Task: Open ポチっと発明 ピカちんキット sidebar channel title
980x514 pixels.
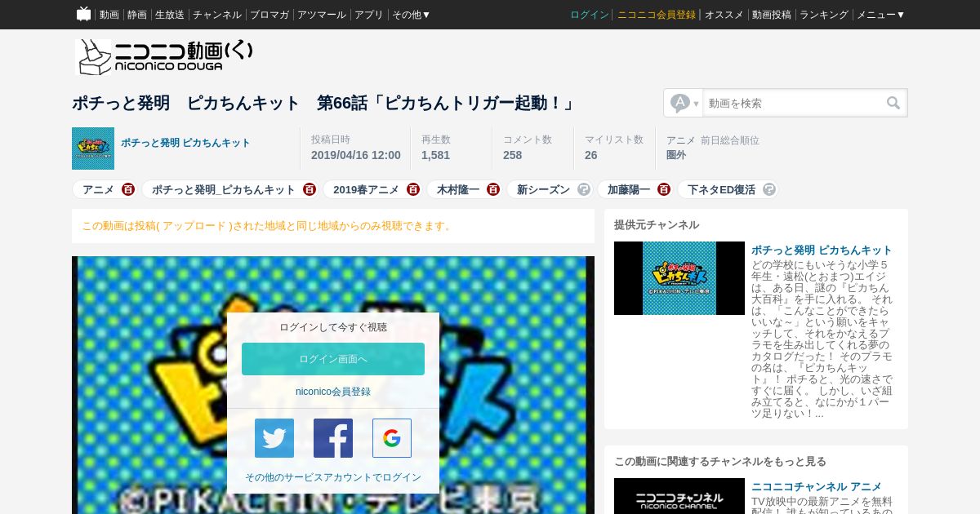Action: (822, 250)
